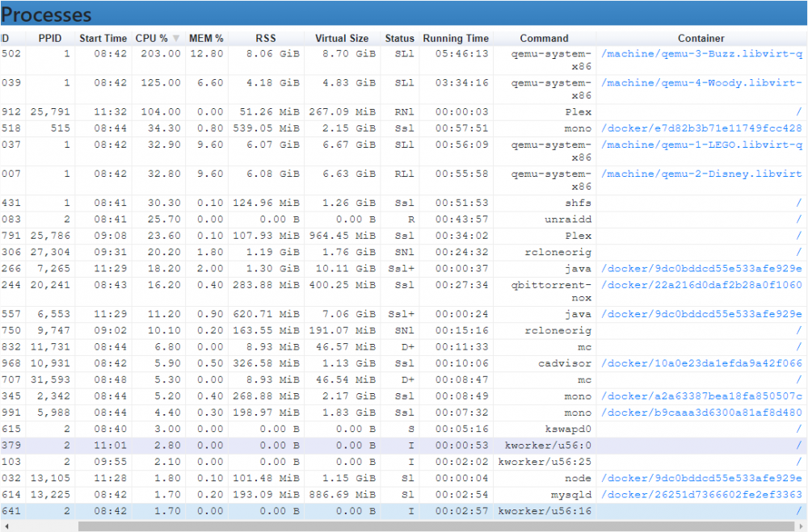The width and height of the screenshot is (808, 532).
Task: Select the kworker/u56:16 command cell
Action: (545, 511)
